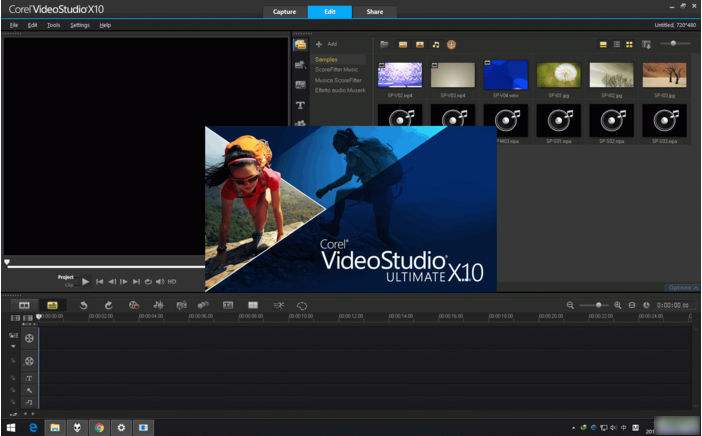Toggle the Title track button
This screenshot has width=702, height=436.
(x=29, y=379)
